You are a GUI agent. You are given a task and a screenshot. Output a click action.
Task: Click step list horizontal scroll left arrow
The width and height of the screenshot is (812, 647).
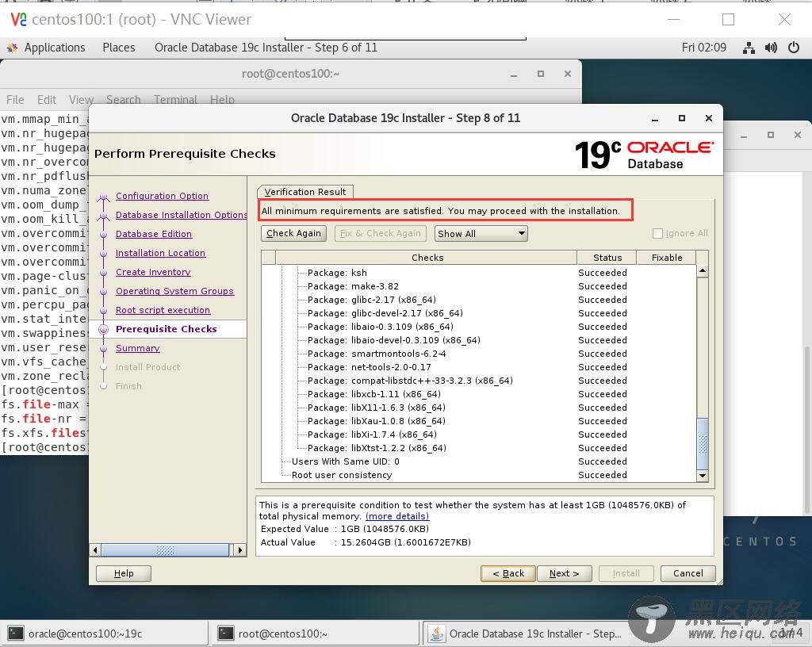[x=95, y=549]
